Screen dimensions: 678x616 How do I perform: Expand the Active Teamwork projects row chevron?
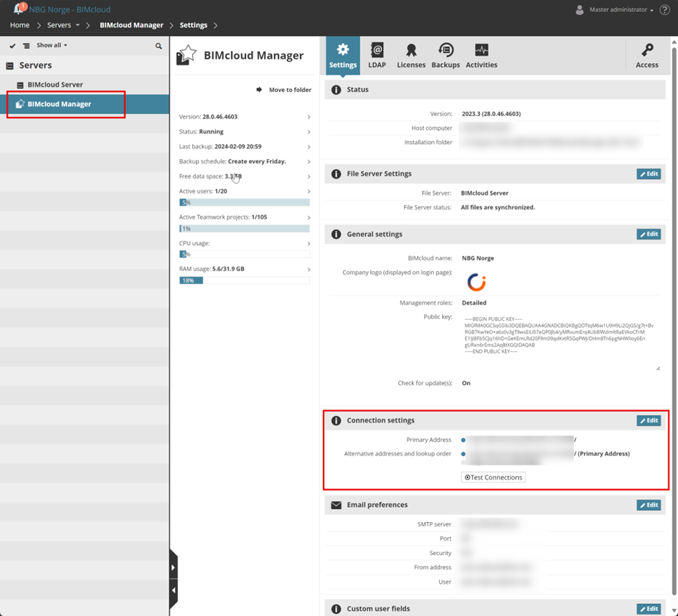pyautogui.click(x=309, y=218)
